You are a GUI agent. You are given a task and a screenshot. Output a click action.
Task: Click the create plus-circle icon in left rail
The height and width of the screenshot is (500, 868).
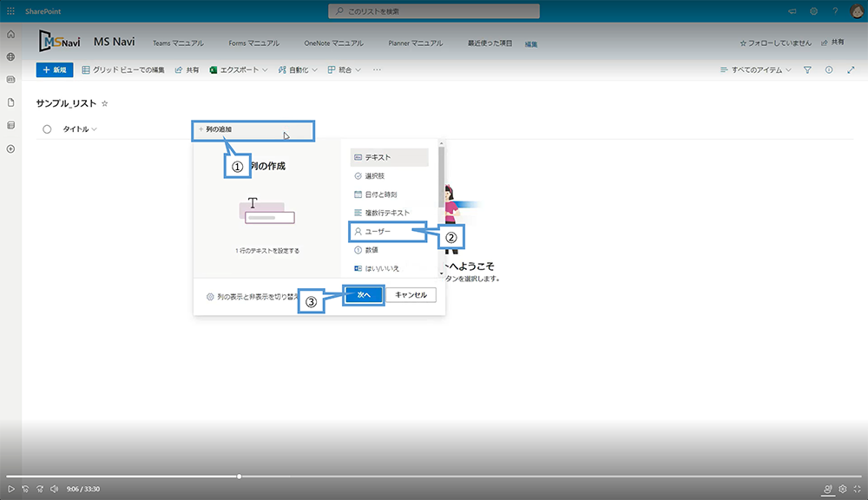(x=10, y=149)
